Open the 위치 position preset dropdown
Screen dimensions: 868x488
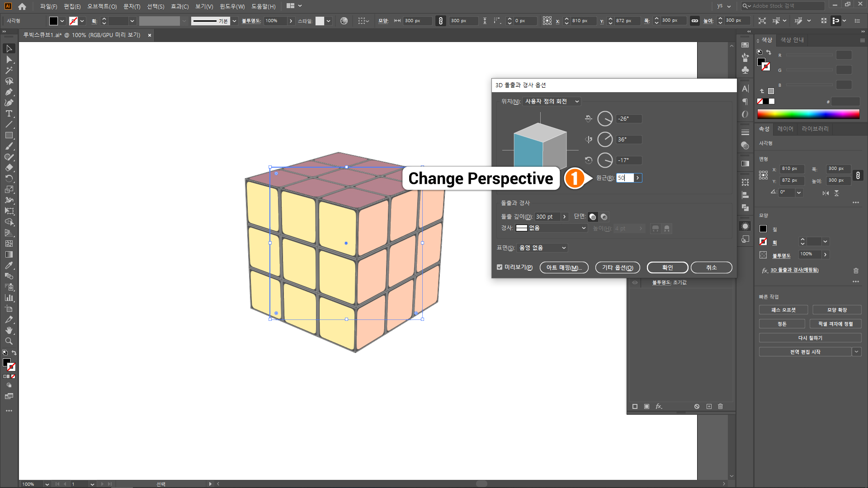coord(552,102)
